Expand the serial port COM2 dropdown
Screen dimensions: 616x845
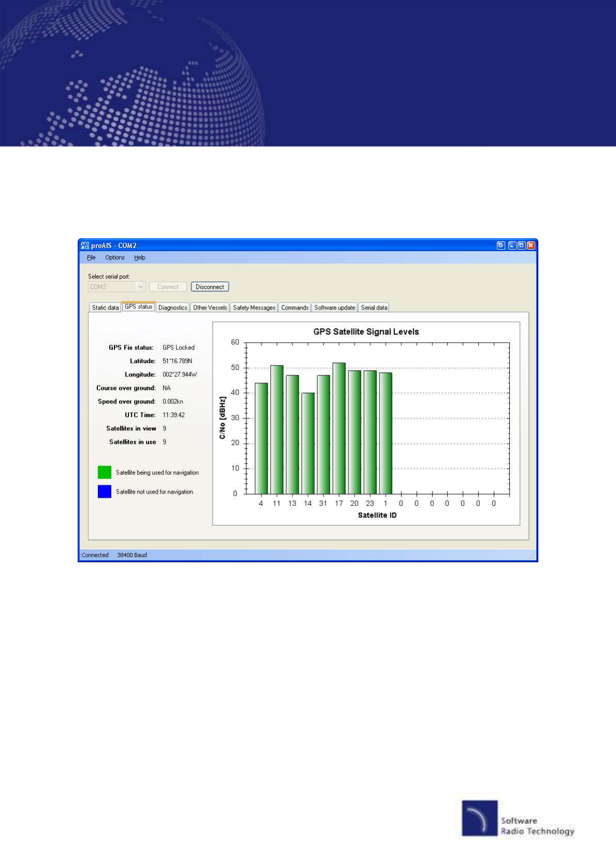pyautogui.click(x=140, y=287)
